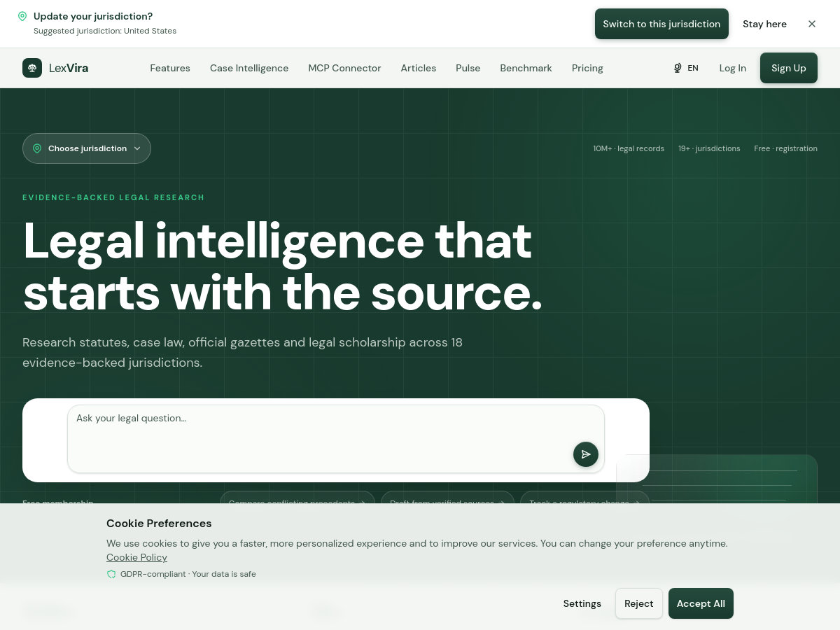This screenshot has height=630, width=840.
Task: Click the "Update your jurisdiction?" heading
Action: (x=93, y=16)
